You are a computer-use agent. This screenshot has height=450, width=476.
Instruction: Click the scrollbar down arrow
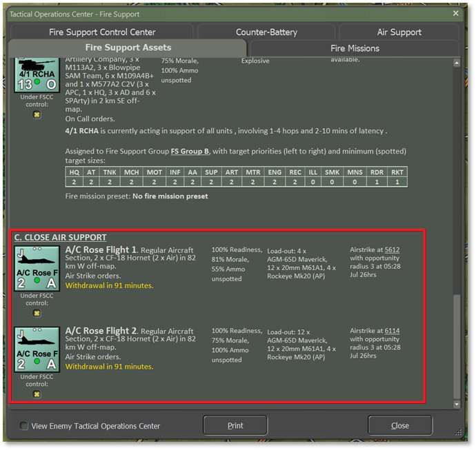[456, 403]
